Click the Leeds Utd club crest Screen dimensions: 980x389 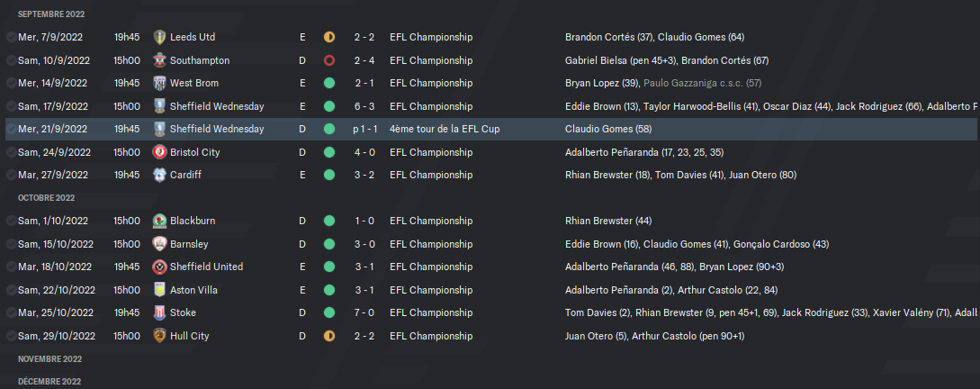coord(160,37)
